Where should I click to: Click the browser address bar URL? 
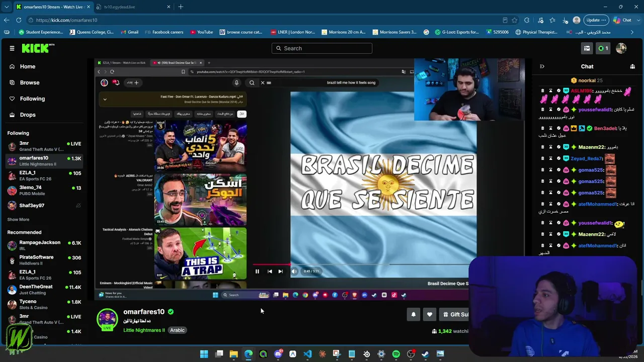click(66, 20)
